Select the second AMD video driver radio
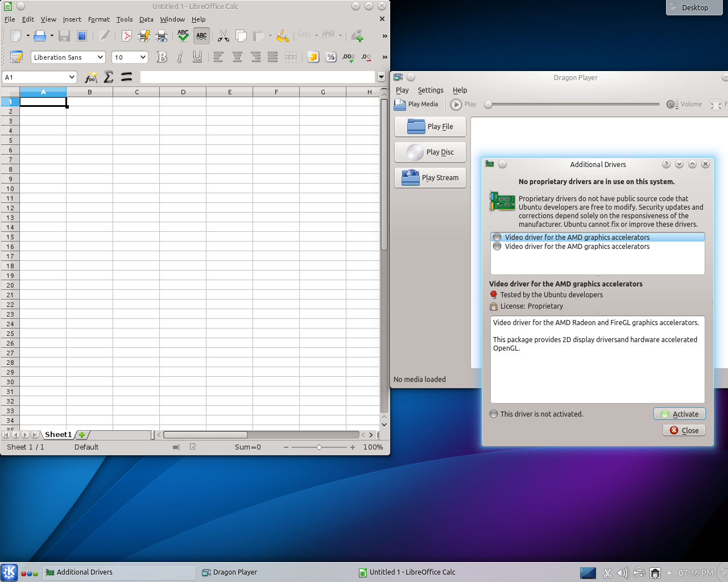The height and width of the screenshot is (582, 728). point(497,246)
